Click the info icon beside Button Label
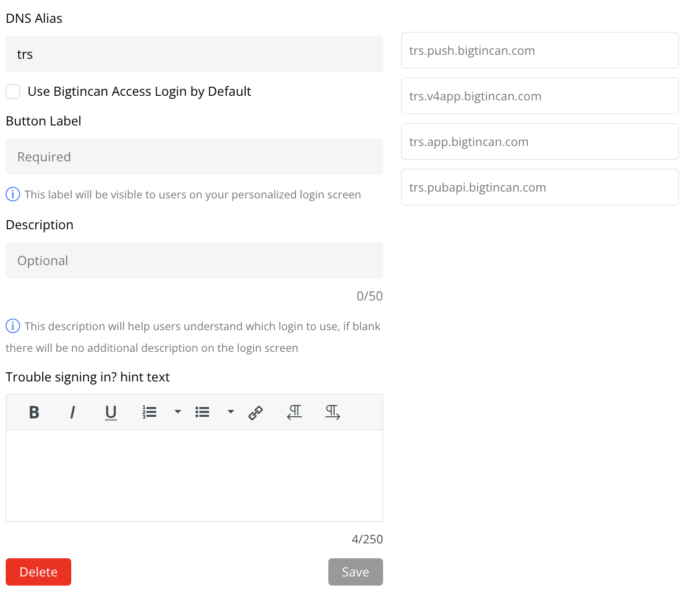 point(13,194)
